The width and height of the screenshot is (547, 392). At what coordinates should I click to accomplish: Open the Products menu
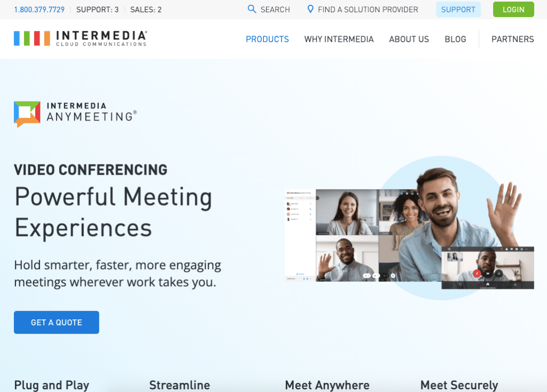click(x=267, y=39)
